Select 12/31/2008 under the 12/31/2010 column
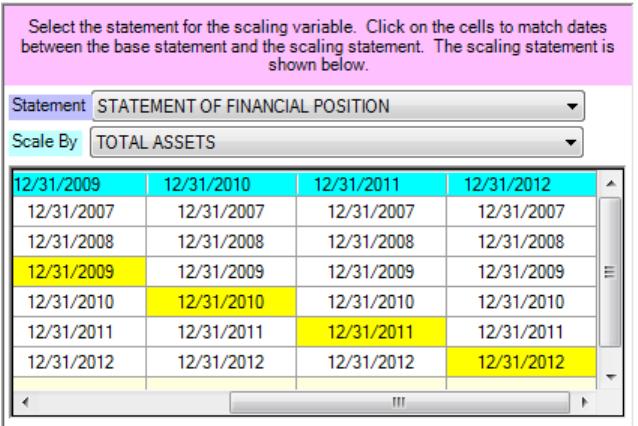The width and height of the screenshot is (638, 426). 221,242
